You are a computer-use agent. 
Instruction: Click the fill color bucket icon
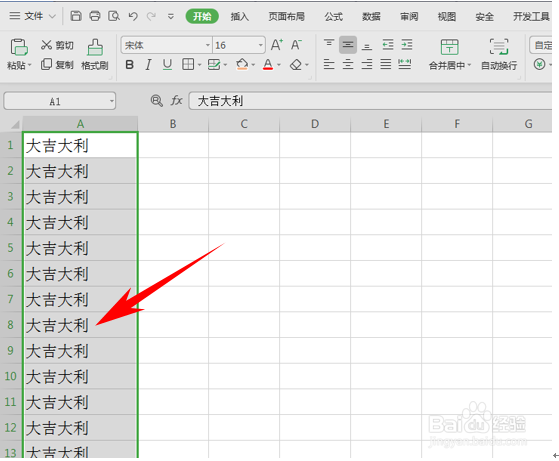coord(242,65)
